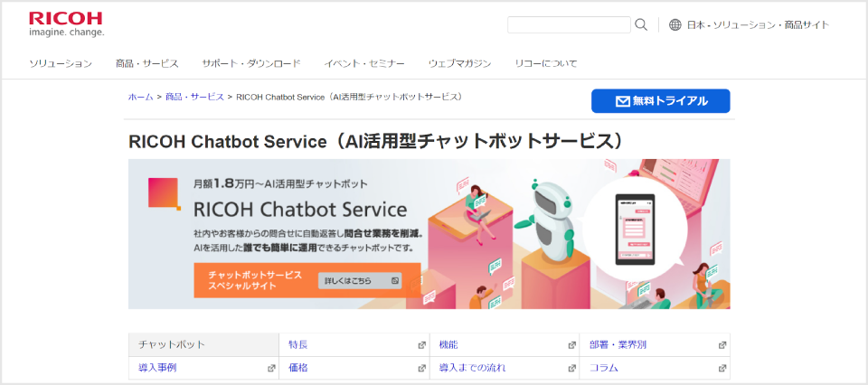868x385 pixels.
Task: Click the orange チャットボットサービス スペシャルサイト banner
Action: click(x=307, y=280)
